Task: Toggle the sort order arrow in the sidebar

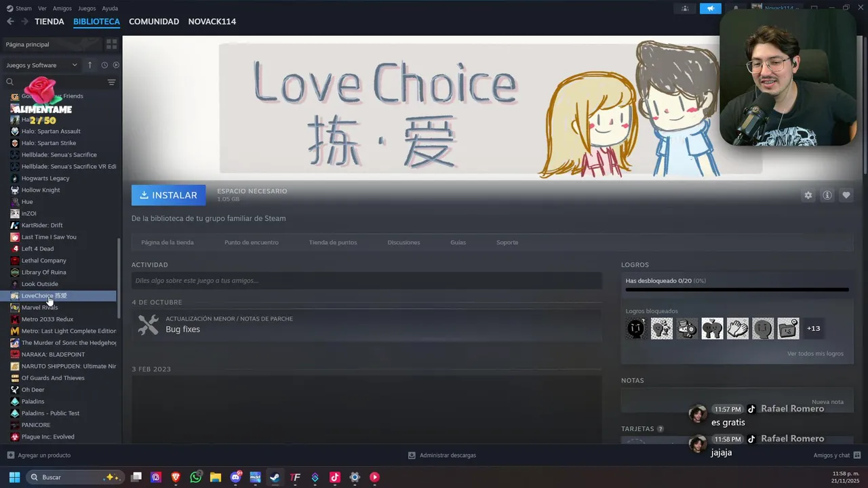Action: pos(90,65)
